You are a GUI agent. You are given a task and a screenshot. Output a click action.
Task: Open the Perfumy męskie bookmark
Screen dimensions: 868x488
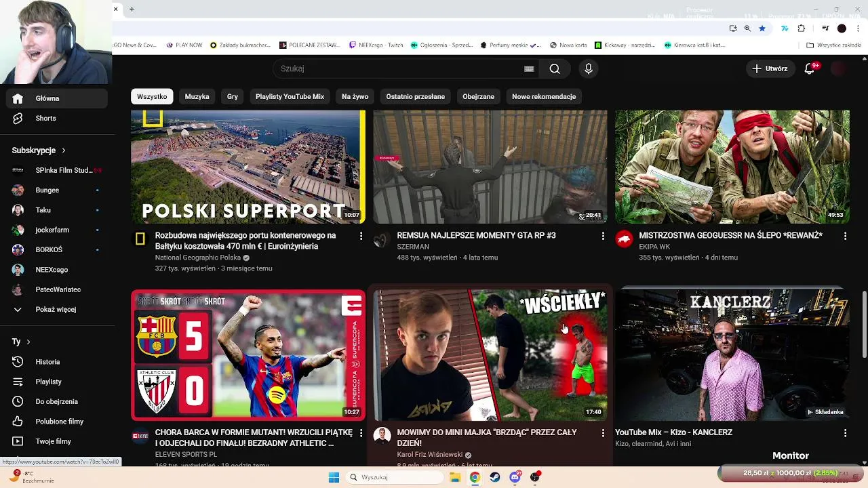pyautogui.click(x=510, y=45)
